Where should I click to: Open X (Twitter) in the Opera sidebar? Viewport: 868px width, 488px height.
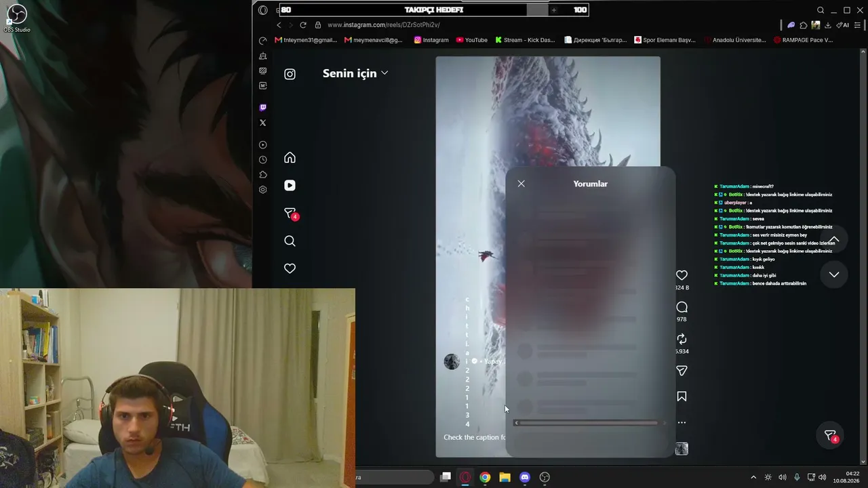point(262,123)
